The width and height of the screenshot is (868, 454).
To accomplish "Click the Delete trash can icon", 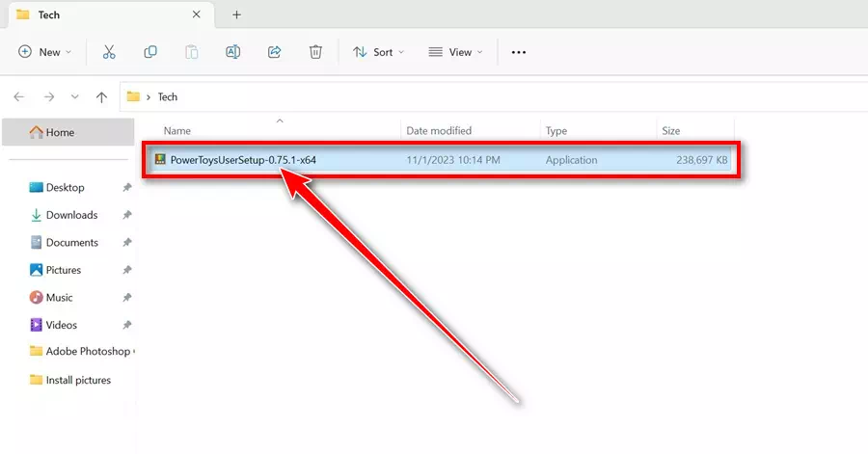I will (x=315, y=52).
